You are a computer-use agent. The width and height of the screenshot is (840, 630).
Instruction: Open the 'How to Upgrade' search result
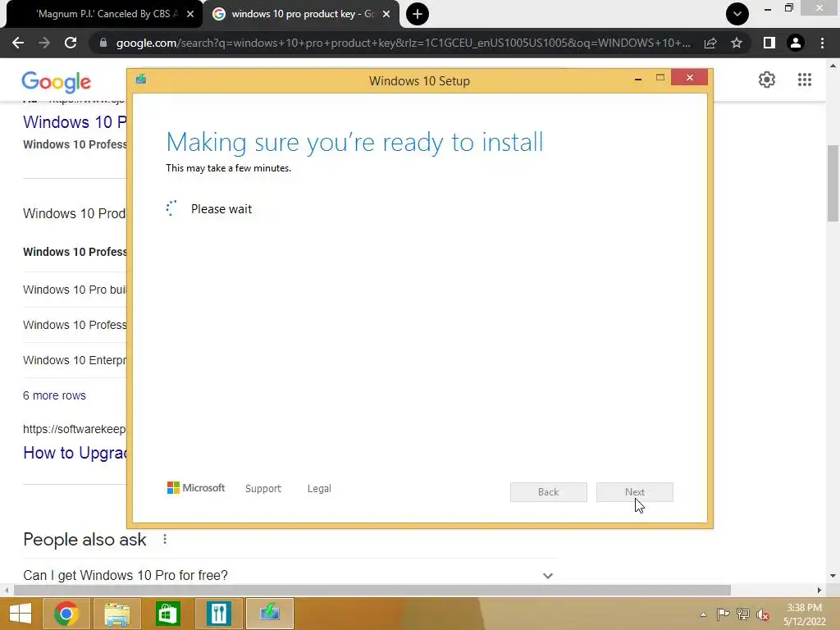pos(75,453)
